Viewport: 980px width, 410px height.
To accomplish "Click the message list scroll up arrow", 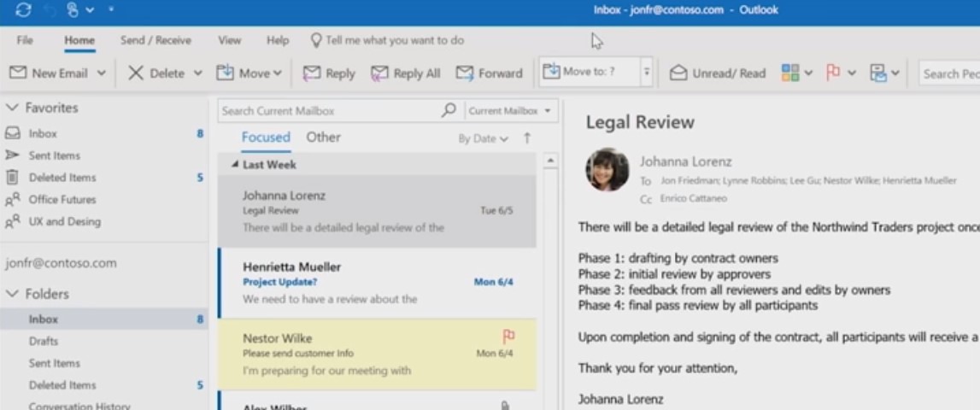I will coord(550,161).
